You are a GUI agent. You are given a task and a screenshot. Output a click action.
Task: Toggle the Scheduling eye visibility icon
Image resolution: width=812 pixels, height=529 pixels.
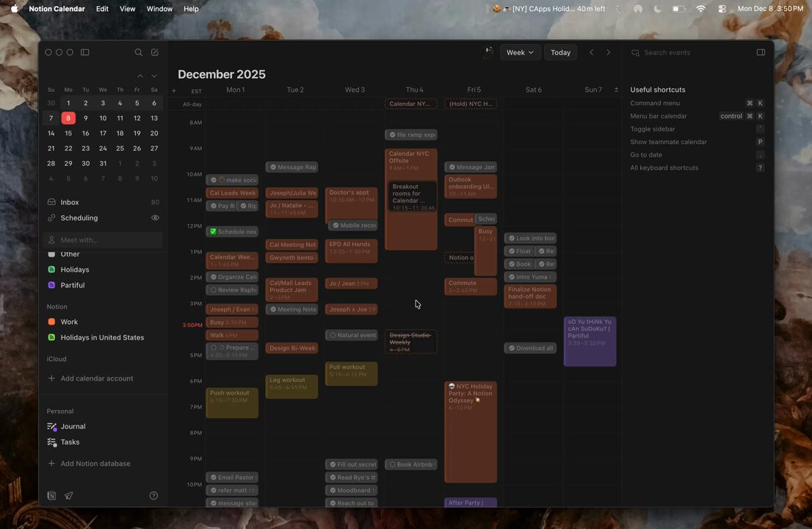(x=155, y=217)
